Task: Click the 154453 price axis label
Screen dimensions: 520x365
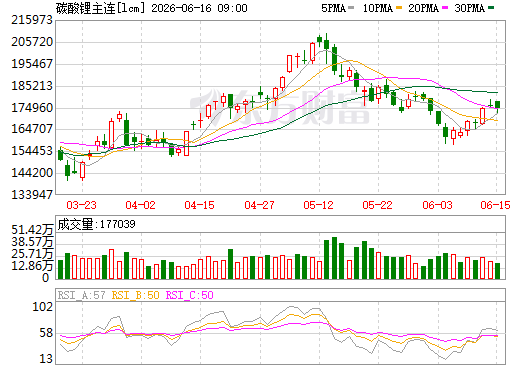Action: point(32,151)
